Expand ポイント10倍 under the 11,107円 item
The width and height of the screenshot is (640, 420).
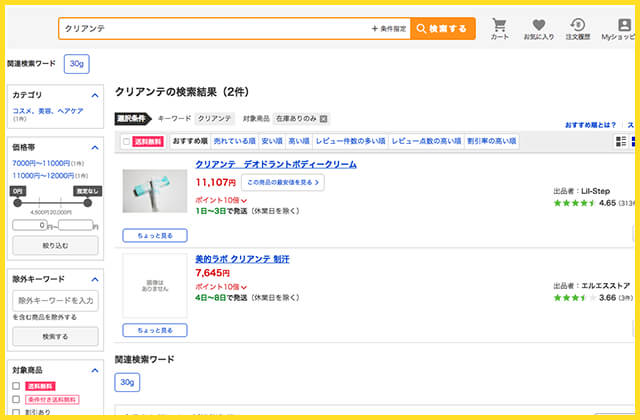[221, 200]
